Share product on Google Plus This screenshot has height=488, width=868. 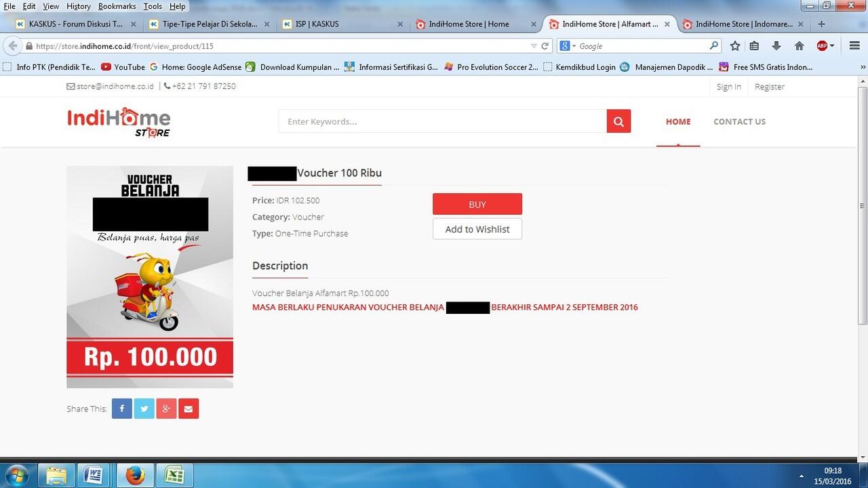(x=166, y=409)
